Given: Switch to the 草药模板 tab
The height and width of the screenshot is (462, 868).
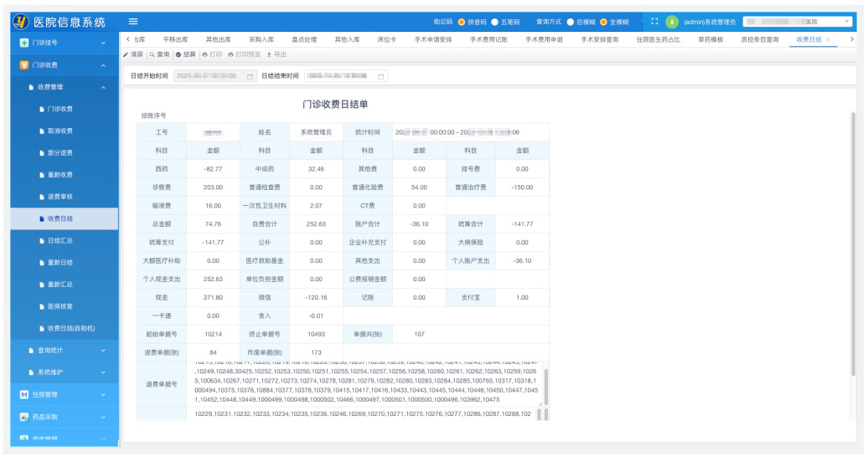Looking at the screenshot, I should coord(710,39).
